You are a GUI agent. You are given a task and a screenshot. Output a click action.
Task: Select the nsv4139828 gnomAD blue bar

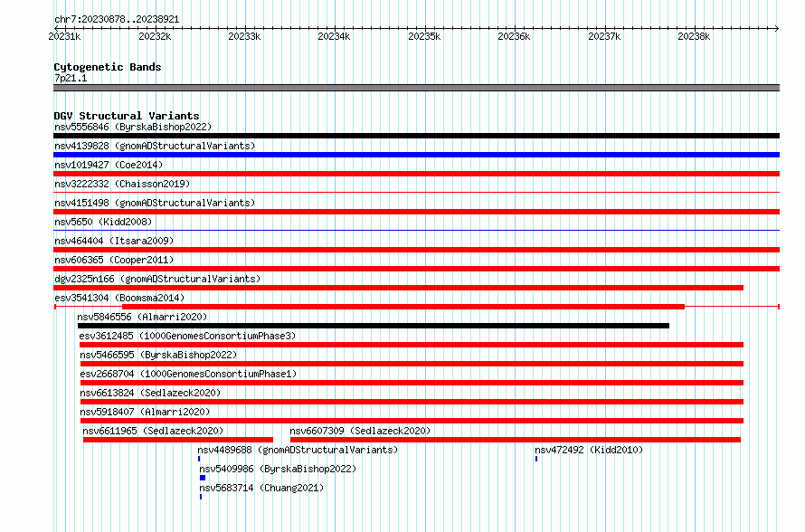tap(416, 155)
